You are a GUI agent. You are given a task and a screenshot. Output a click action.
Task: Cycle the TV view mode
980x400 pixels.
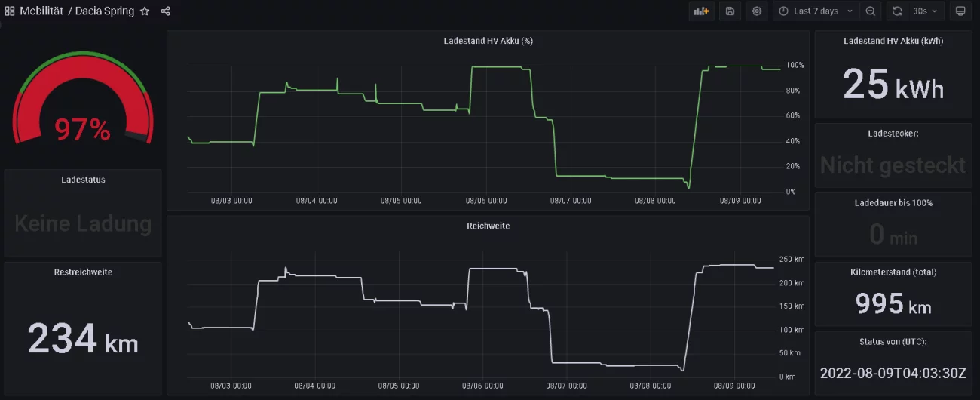(960, 11)
